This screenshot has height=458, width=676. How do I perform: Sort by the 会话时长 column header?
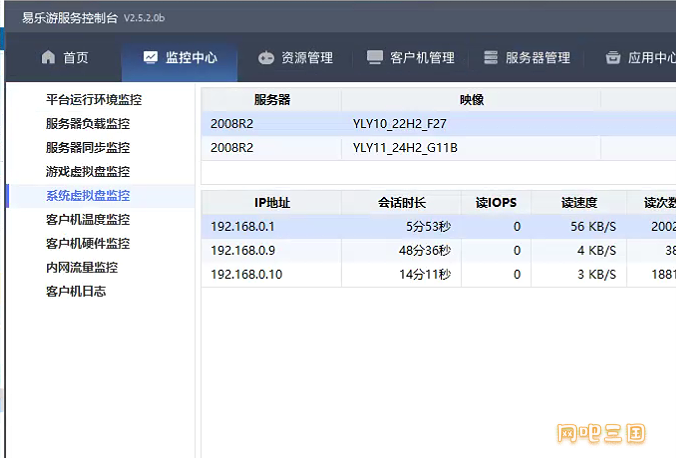coord(401,203)
